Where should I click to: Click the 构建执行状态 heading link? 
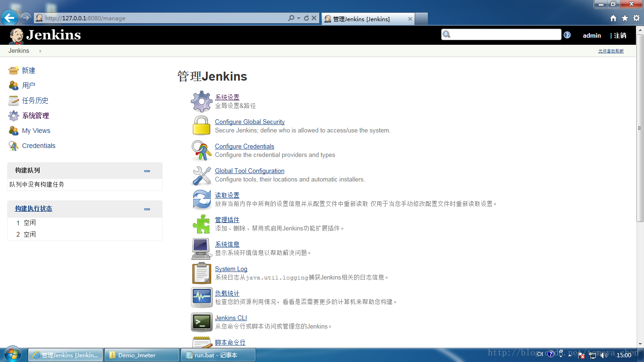(x=33, y=208)
